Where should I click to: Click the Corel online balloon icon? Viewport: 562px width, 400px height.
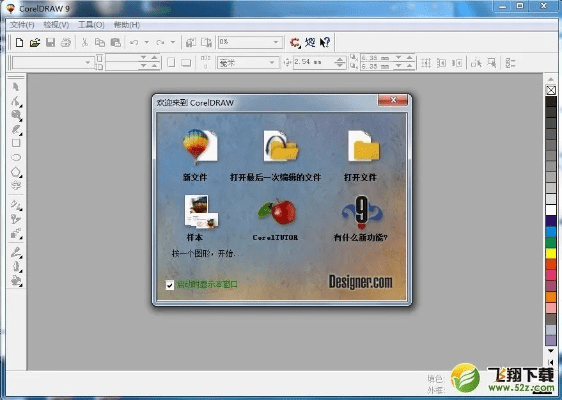[x=310, y=43]
